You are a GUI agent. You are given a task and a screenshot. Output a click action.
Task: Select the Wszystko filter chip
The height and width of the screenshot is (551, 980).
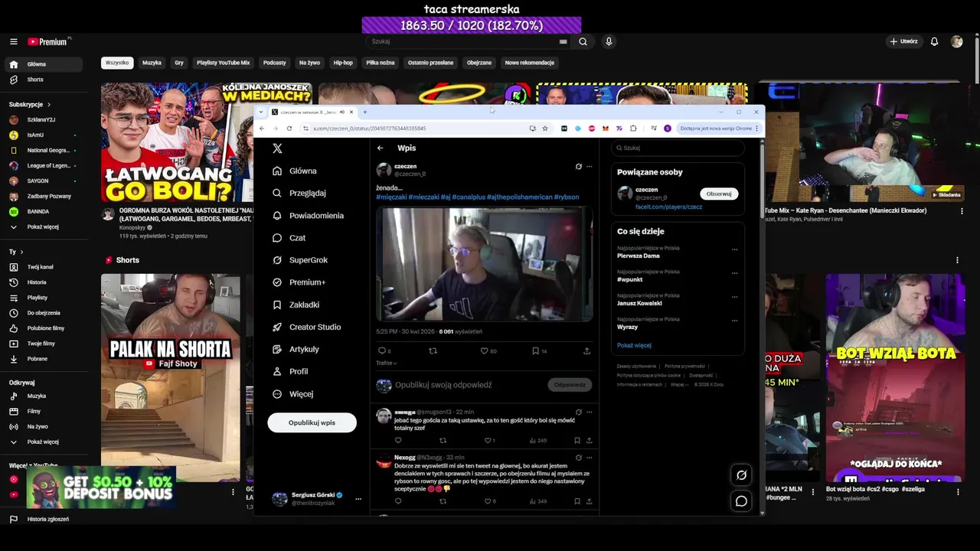[x=117, y=63]
